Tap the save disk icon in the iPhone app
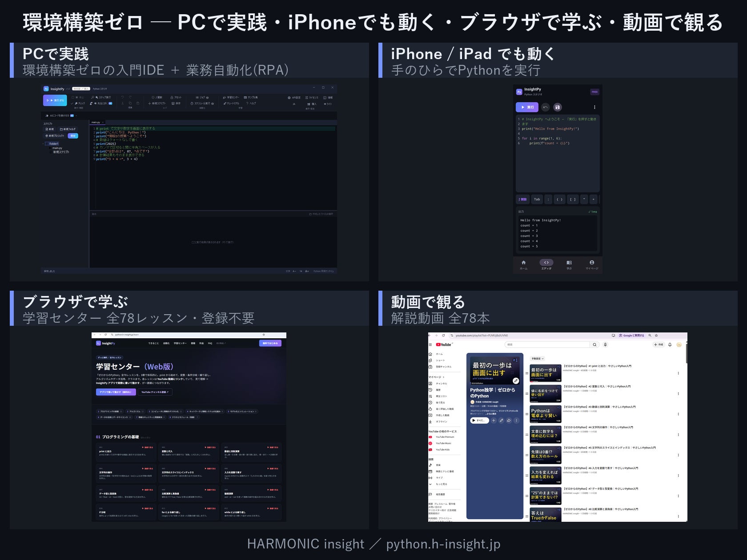The height and width of the screenshot is (560, 747). click(558, 107)
